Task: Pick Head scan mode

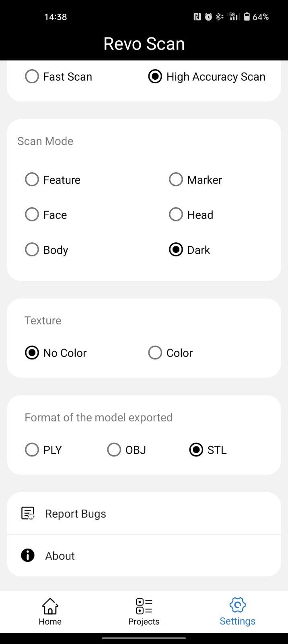Action: coord(176,215)
